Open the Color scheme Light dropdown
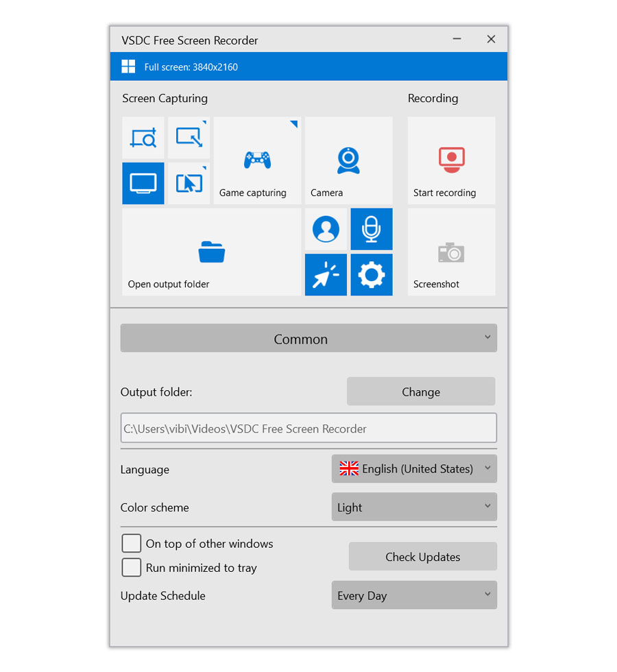The height and width of the screenshot is (672, 617). 414,507
